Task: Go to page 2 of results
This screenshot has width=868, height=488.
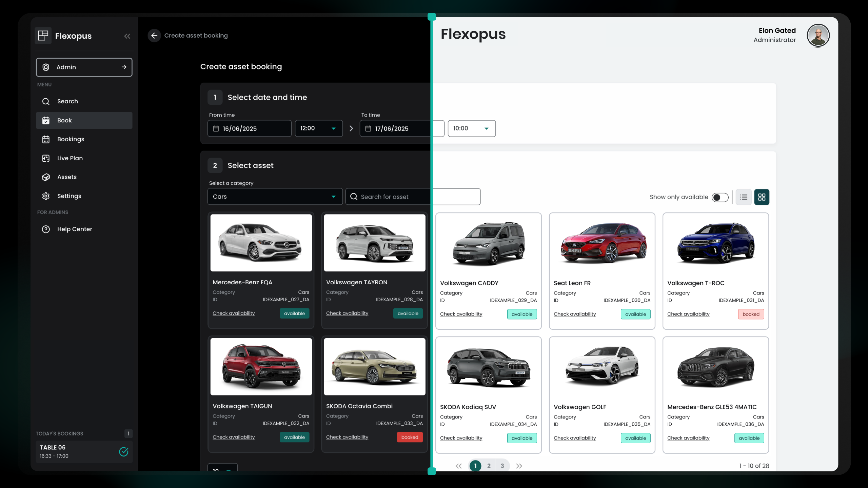Action: click(x=489, y=466)
